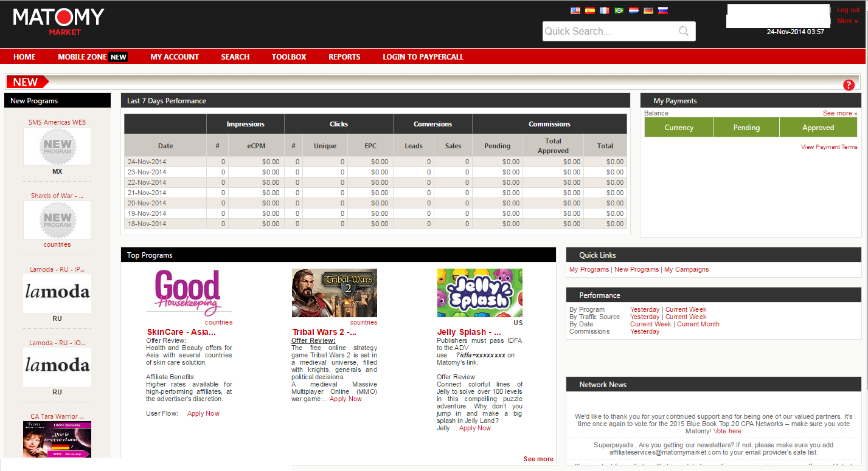Click the eCPM column header
The height and width of the screenshot is (471, 868).
256,146
